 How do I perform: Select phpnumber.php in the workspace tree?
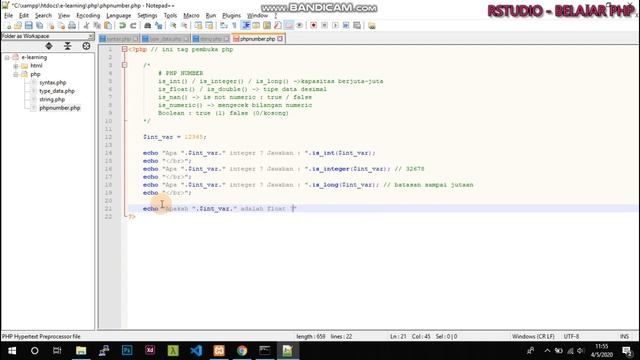[x=60, y=108]
